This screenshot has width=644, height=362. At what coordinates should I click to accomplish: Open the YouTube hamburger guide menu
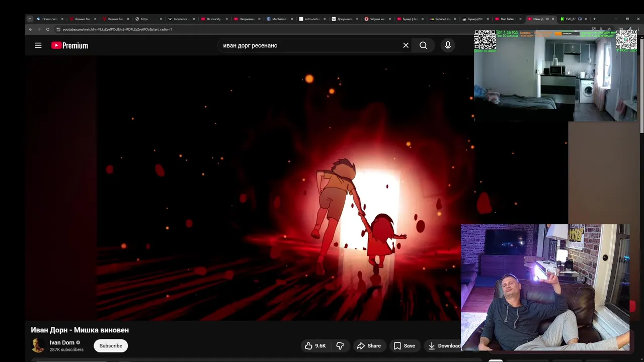[38, 45]
